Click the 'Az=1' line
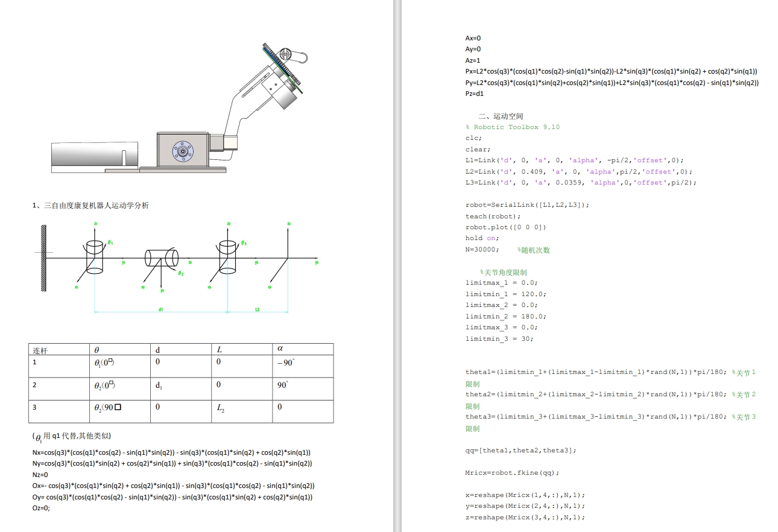Screen dimensions: 778x532 (x=473, y=60)
